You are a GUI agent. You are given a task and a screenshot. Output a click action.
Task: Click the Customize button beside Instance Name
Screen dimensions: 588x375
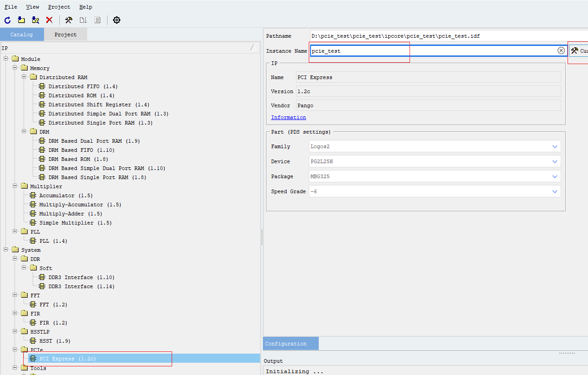[x=578, y=51]
